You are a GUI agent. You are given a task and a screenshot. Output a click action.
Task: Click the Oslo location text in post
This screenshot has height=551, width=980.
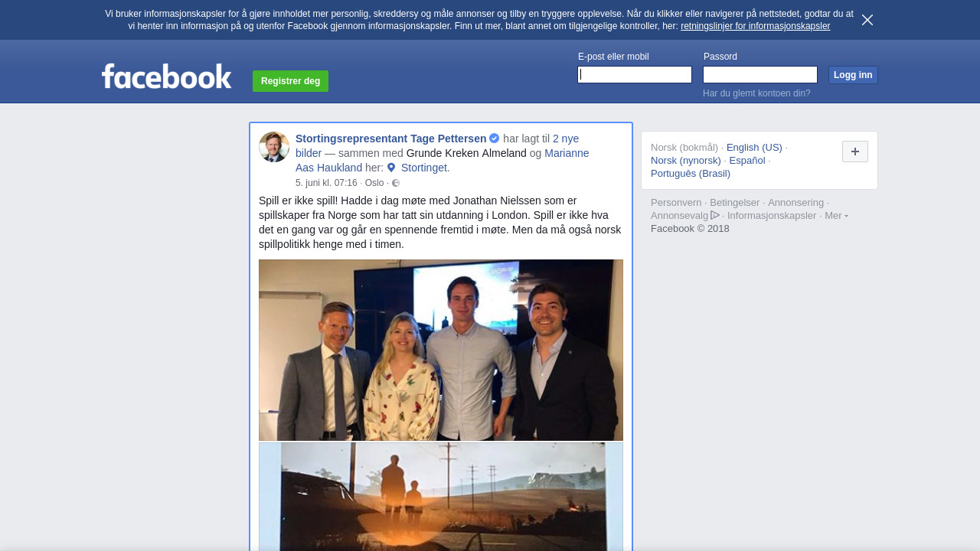(x=374, y=183)
